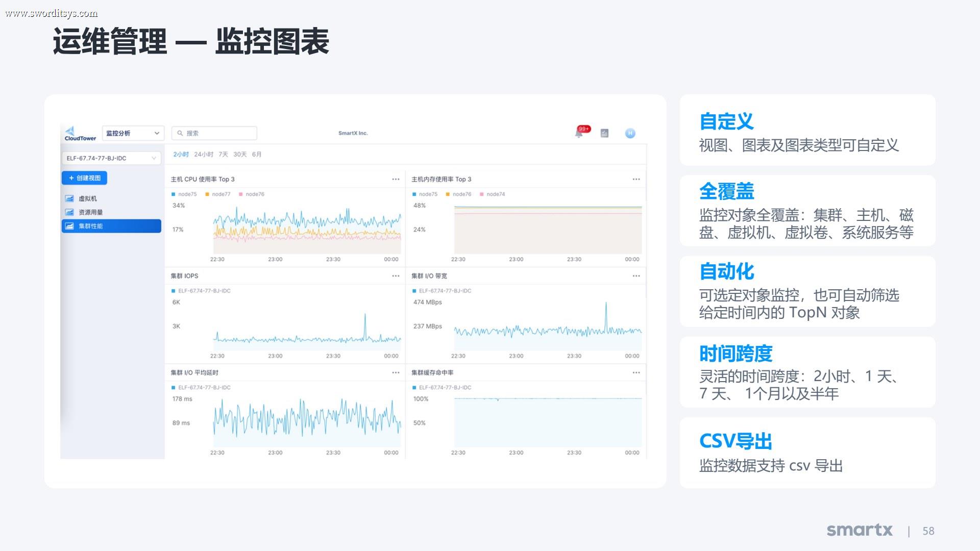Click the 集群 I/O 带宽 chart title
The width and height of the screenshot is (980, 551).
429,276
